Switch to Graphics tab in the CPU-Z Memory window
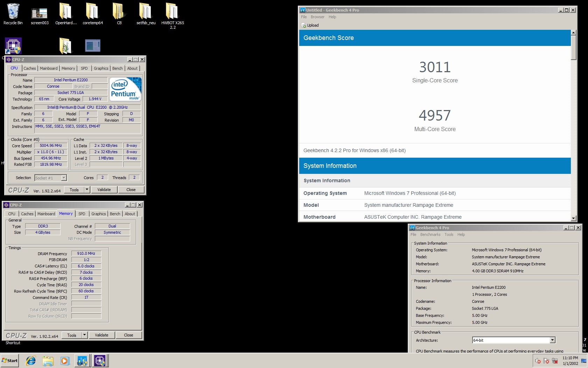Image resolution: width=588 pixels, height=368 pixels. click(x=98, y=214)
